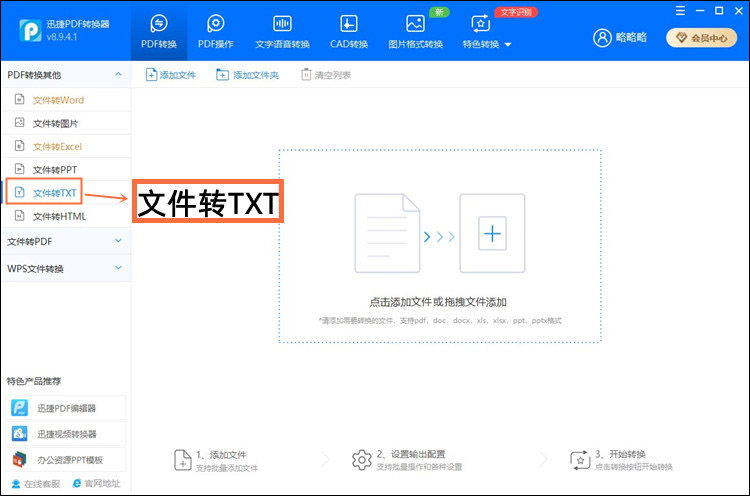Screen dimensions: 750x496
Task: Click the 文字识别 badge
Action: tap(516, 12)
